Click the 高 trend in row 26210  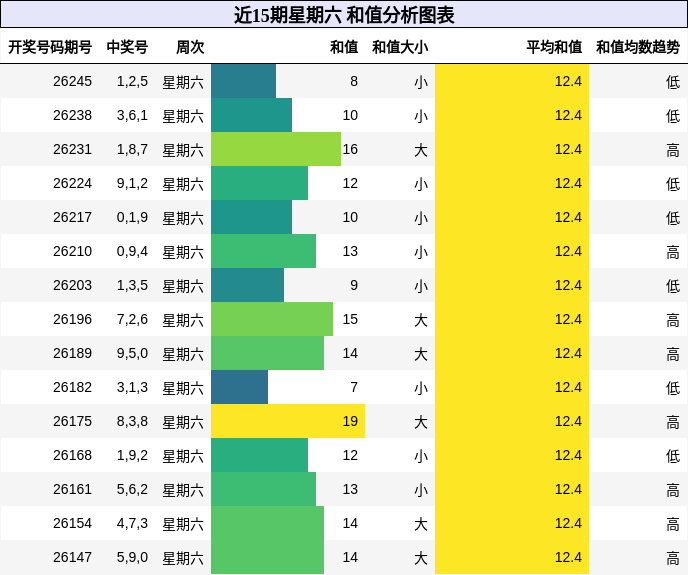pyautogui.click(x=673, y=252)
